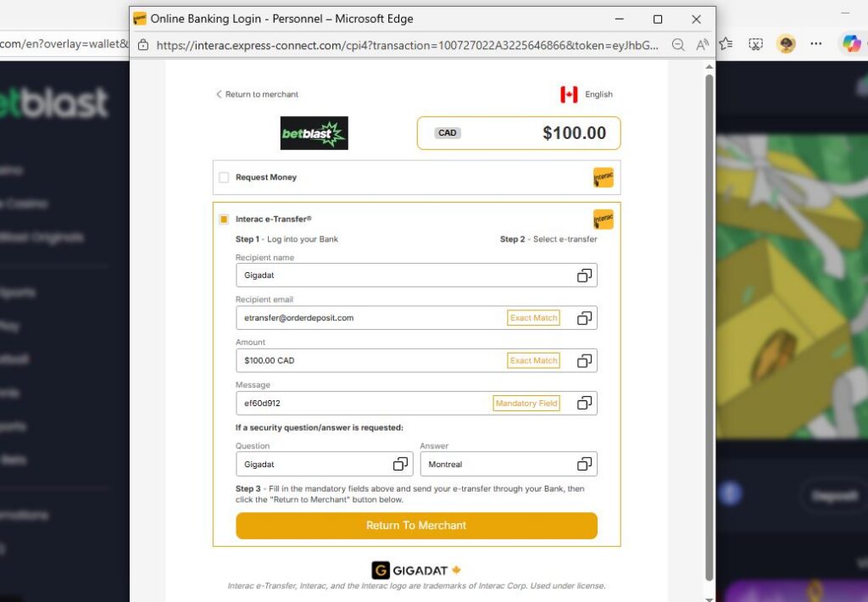Minimize the Online Banking Login window

tap(620, 20)
